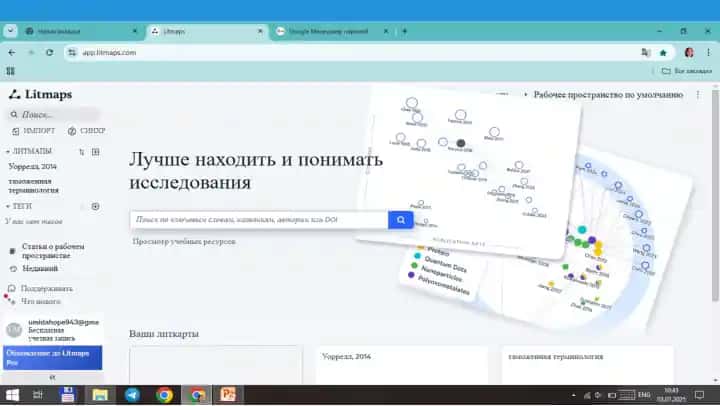Open a new browser tab
The height and width of the screenshot is (406, 720).
405,31
